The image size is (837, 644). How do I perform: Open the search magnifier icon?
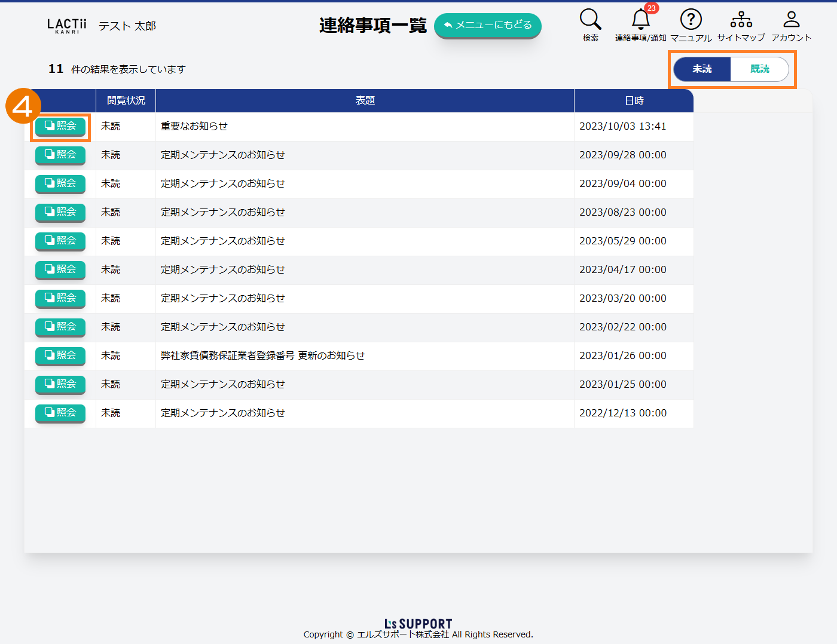coord(590,20)
